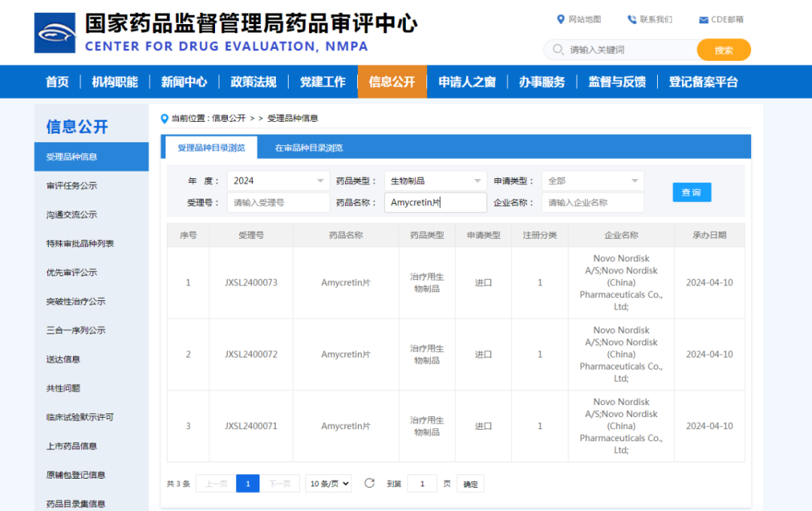Screen dimensions: 812x511
Task: Click the 企业名称 input field
Action: click(592, 202)
